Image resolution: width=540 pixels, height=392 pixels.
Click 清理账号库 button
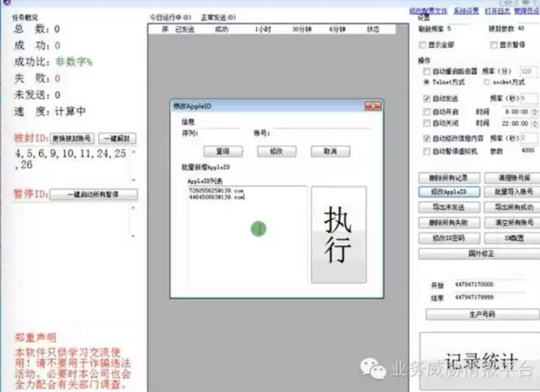point(512,178)
